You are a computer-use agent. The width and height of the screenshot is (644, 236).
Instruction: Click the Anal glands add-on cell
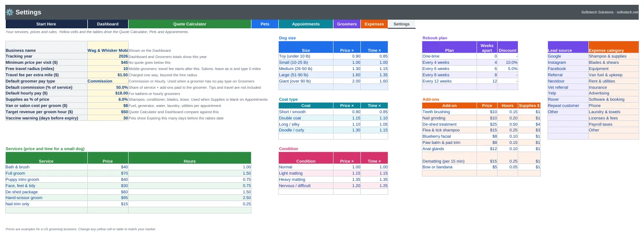(x=449, y=149)
